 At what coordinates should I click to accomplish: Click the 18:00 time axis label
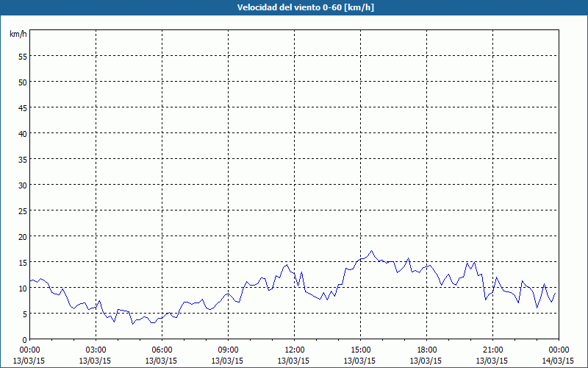[x=426, y=350]
